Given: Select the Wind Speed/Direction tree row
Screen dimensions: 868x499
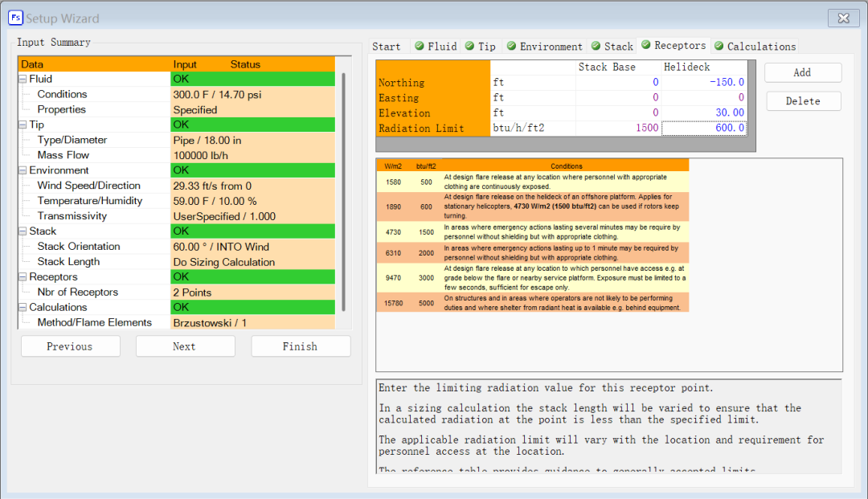Looking at the screenshot, I should coord(177,186).
